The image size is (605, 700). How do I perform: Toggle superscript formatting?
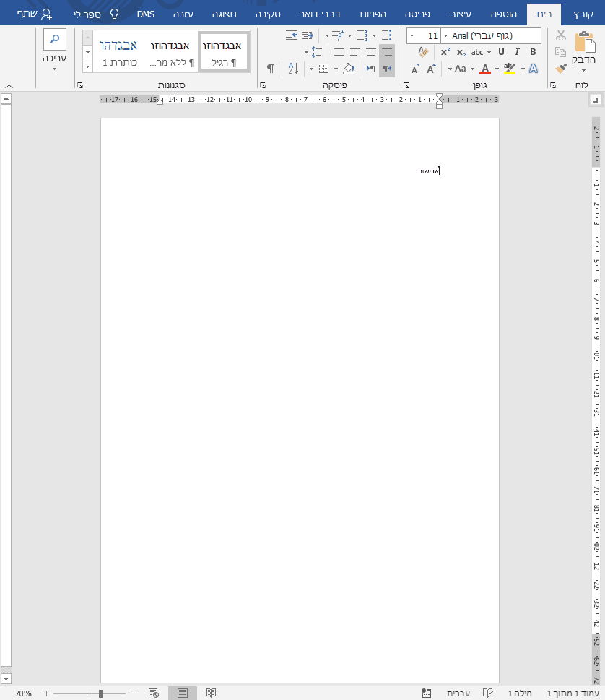(x=445, y=52)
